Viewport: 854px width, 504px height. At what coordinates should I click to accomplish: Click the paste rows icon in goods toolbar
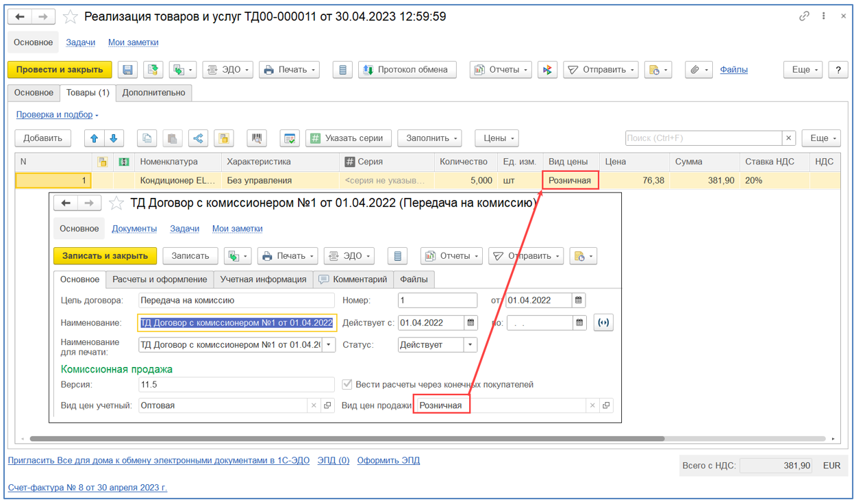click(172, 138)
